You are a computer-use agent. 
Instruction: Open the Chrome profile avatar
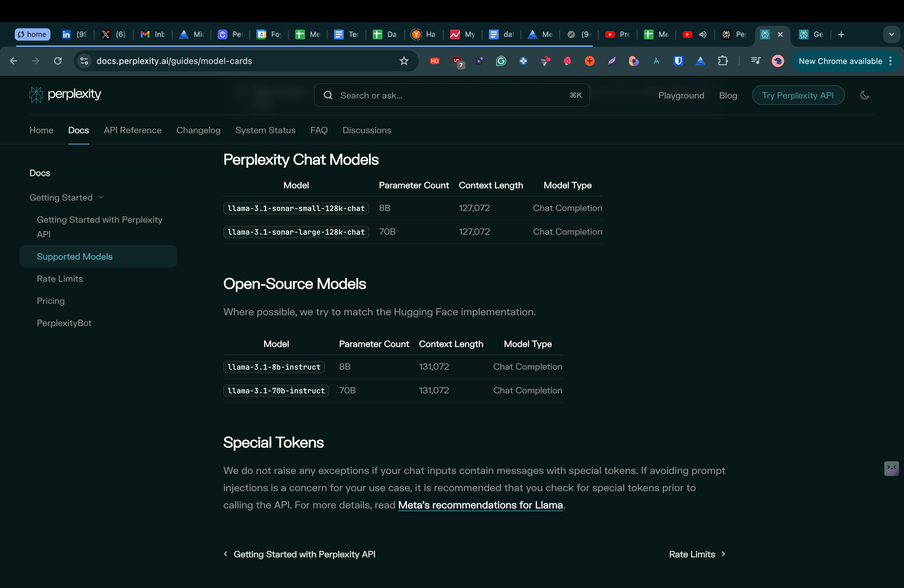click(x=778, y=61)
